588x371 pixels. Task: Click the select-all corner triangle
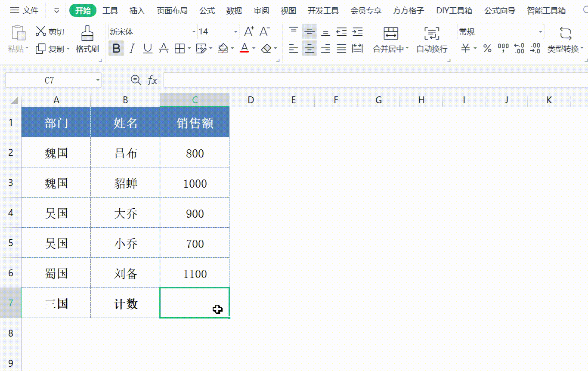tap(15, 100)
